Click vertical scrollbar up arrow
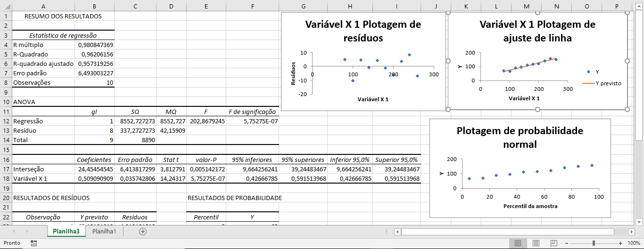Screen dimensions: 644x249 click(x=640, y=6)
